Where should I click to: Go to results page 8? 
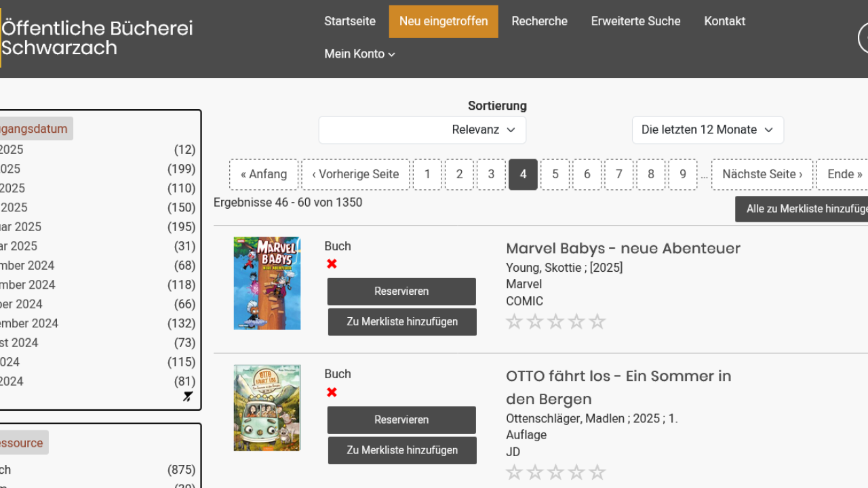(x=651, y=175)
